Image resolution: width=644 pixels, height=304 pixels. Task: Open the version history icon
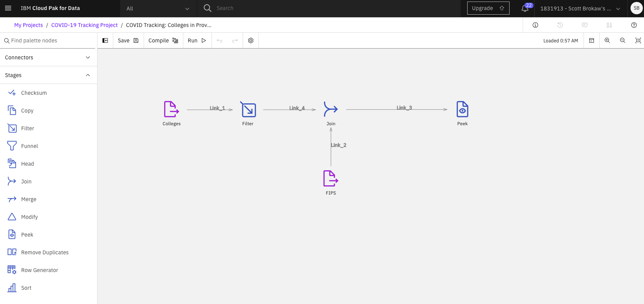point(560,25)
